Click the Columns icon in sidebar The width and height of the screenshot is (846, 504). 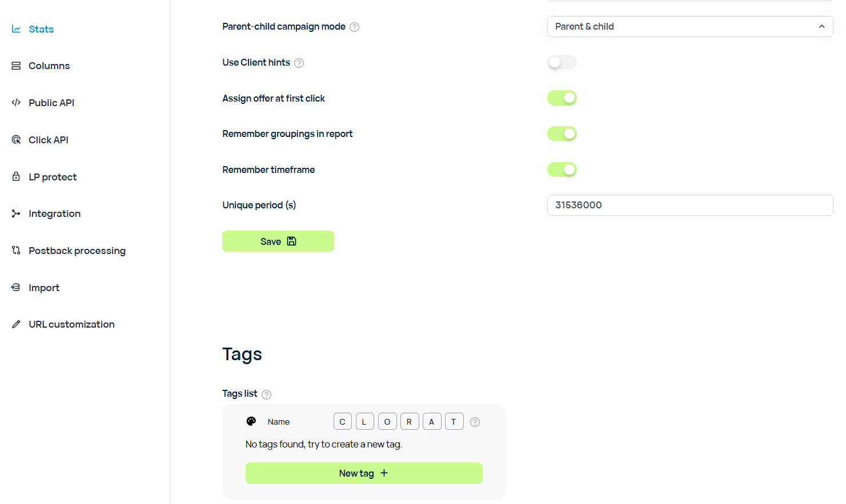click(16, 66)
